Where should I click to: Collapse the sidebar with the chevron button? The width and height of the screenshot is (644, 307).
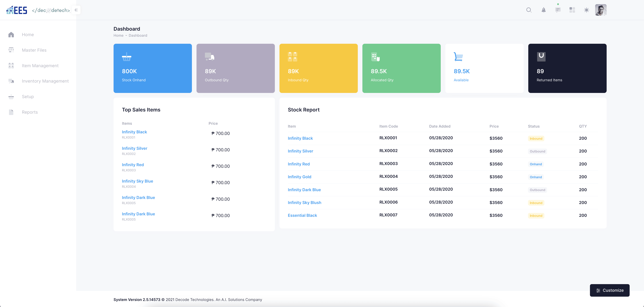tap(76, 10)
